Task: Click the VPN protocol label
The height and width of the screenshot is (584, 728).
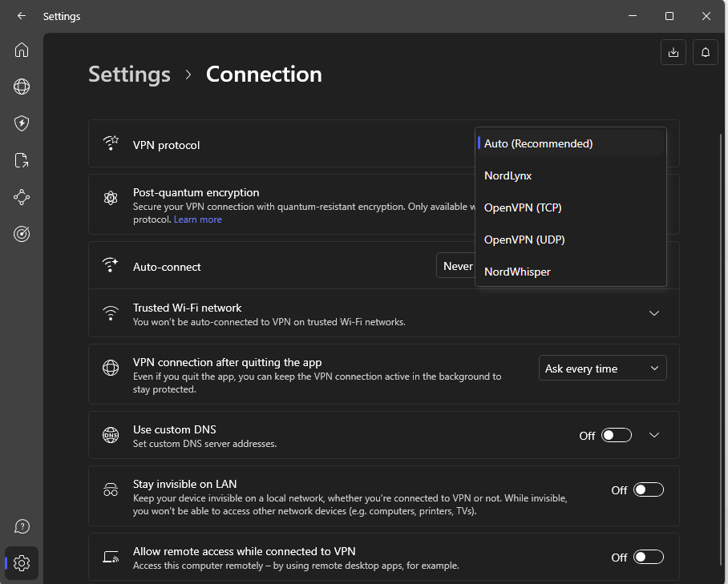Action: click(166, 145)
